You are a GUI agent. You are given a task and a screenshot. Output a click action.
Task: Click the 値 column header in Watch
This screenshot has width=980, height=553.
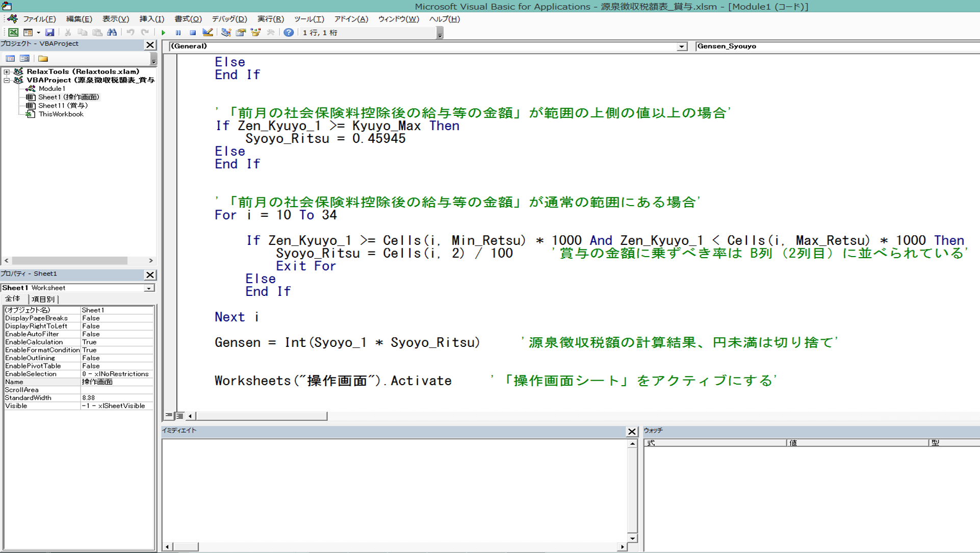pyautogui.click(x=858, y=443)
